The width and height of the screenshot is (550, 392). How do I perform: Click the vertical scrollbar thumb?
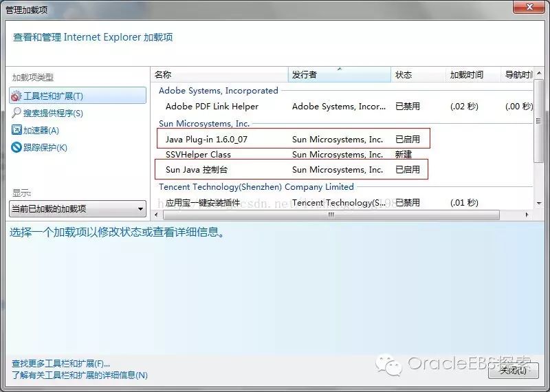pyautogui.click(x=539, y=121)
